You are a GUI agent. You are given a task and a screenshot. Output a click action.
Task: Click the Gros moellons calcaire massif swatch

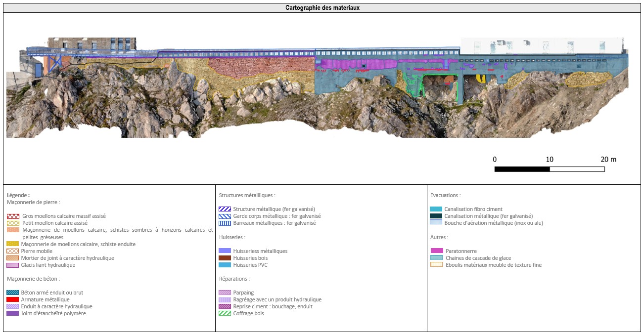[x=13, y=216]
